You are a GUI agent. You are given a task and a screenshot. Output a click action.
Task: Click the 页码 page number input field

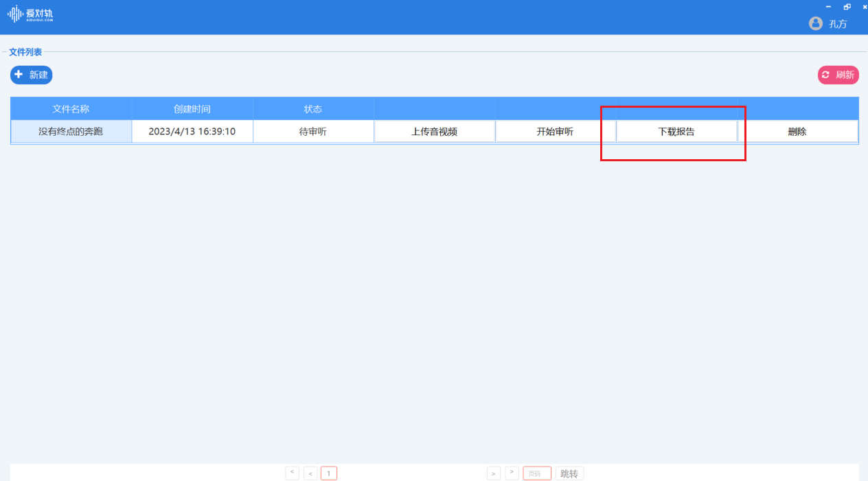[537, 473]
